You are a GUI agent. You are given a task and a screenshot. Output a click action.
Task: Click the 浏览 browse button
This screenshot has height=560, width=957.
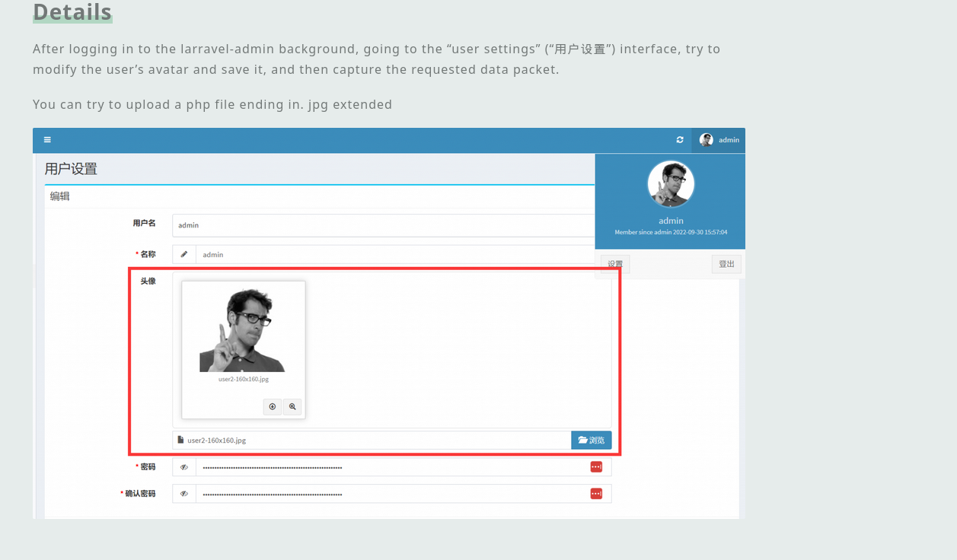[591, 440]
